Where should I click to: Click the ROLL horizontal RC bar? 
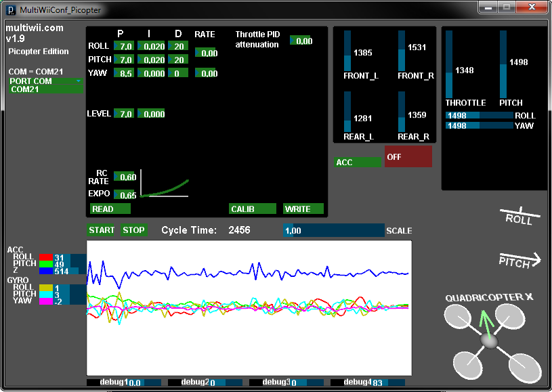pos(480,115)
